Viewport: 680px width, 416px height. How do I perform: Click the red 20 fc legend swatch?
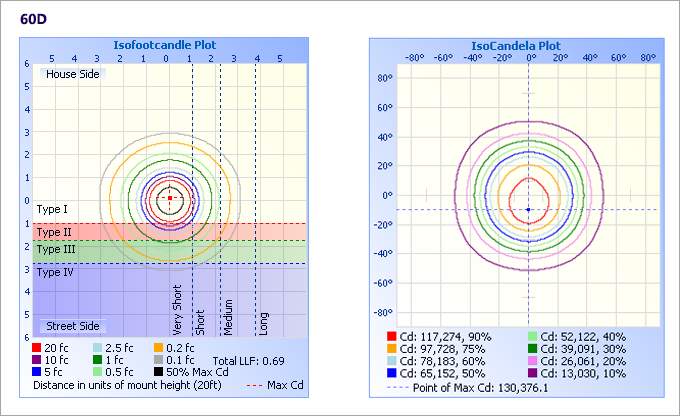[x=39, y=347]
